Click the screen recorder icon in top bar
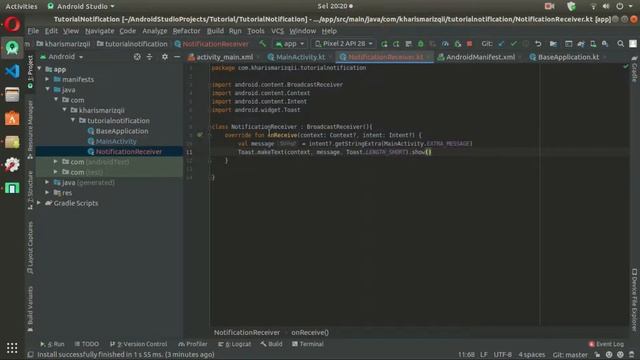 click(x=549, y=6)
